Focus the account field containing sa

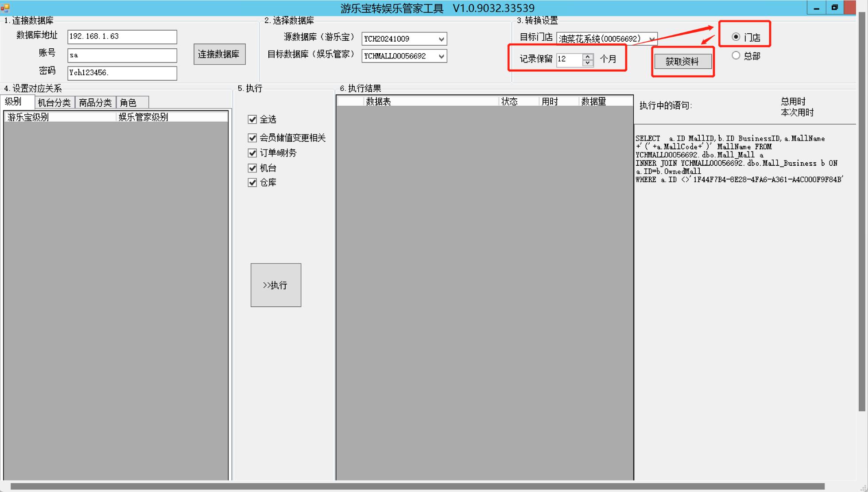coord(122,55)
